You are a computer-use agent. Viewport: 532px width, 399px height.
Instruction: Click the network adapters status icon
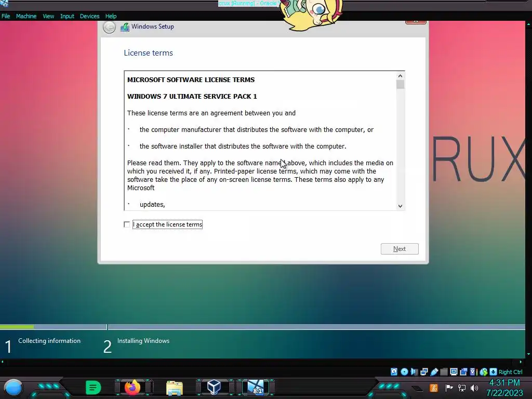(x=424, y=372)
